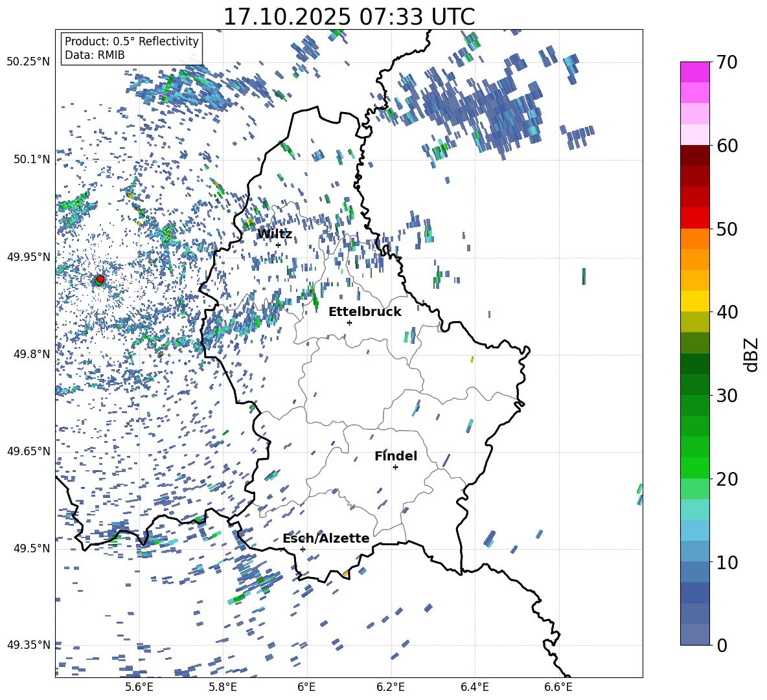Click the 0 tick label on colorbar
Screen dimensions: 767x700
722,645
